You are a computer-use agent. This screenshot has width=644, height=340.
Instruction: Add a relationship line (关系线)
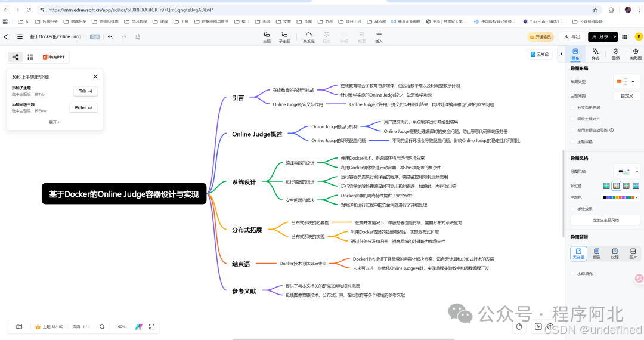point(308,37)
